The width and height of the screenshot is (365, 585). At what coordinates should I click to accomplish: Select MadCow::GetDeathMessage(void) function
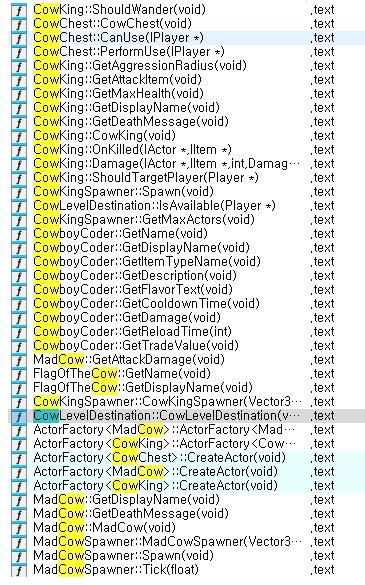pyautogui.click(x=131, y=514)
